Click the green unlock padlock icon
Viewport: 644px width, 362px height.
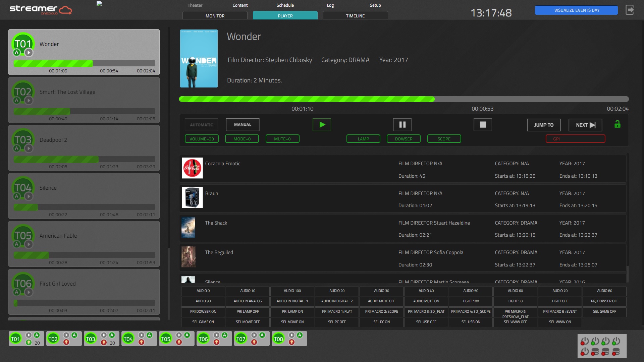tap(618, 124)
